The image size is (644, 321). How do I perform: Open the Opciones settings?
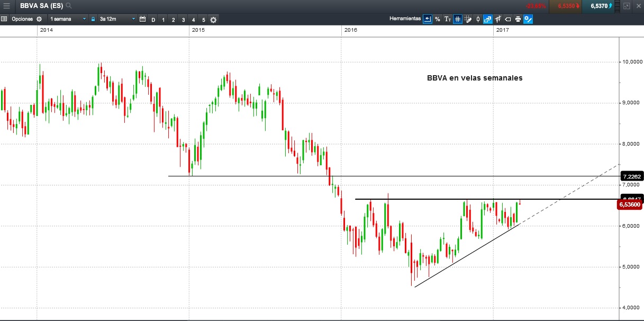pos(26,19)
